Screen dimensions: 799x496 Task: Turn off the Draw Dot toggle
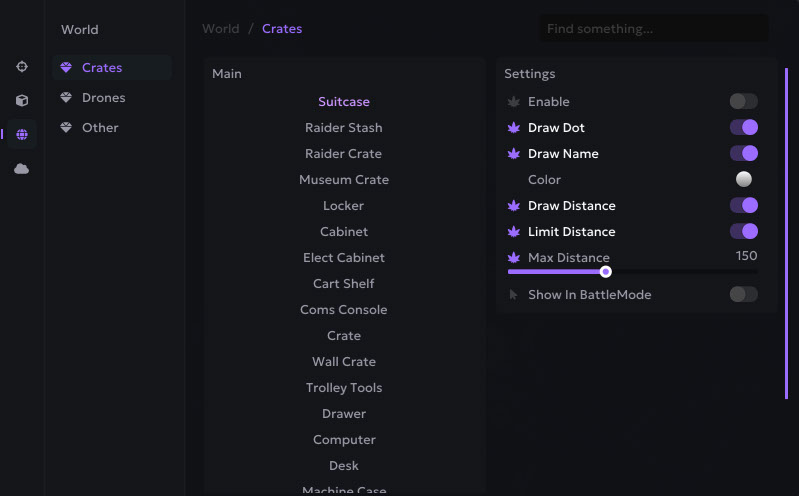click(743, 127)
